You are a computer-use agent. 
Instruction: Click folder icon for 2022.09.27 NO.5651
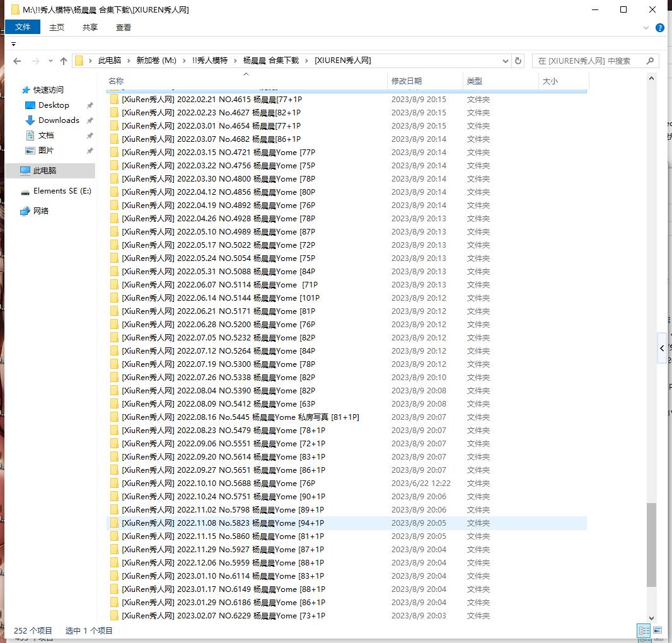click(114, 470)
